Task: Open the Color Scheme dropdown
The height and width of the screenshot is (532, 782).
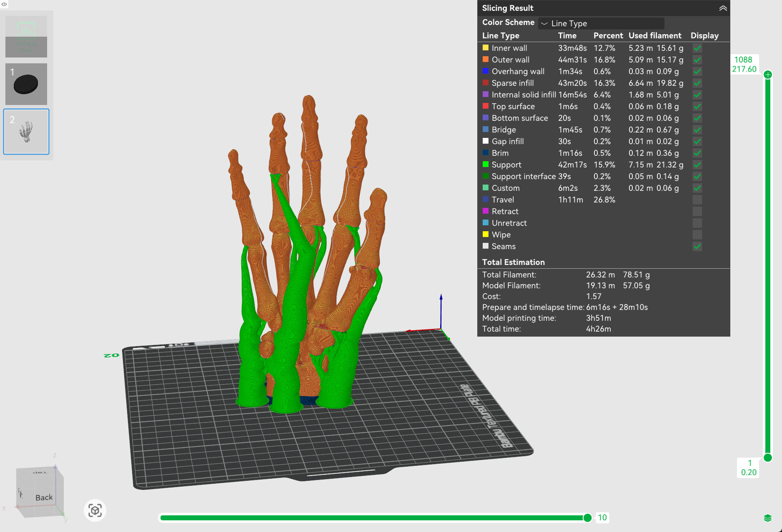Action: coord(601,23)
